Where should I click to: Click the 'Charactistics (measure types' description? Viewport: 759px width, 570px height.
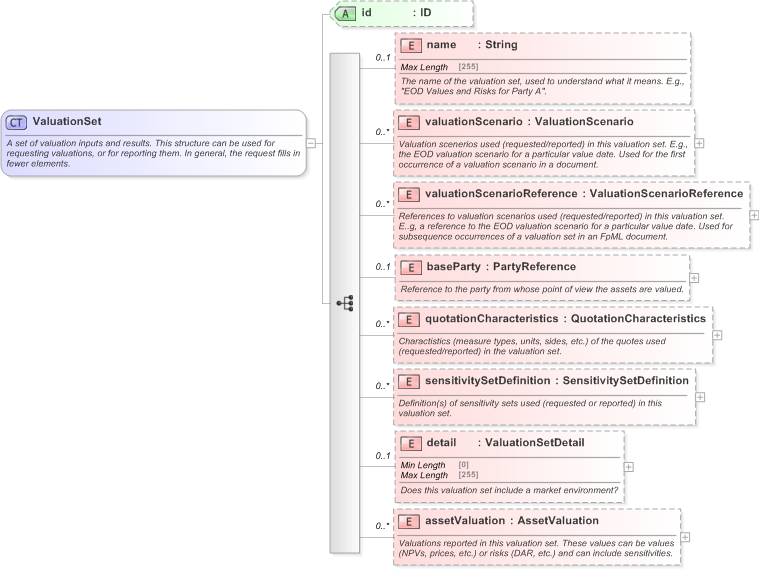click(x=532, y=346)
